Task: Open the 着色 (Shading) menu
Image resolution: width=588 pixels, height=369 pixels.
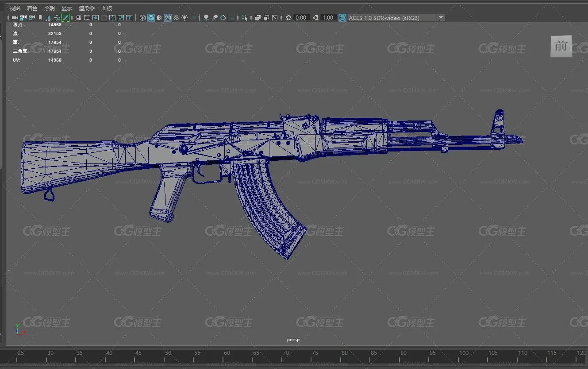Action: [x=32, y=8]
